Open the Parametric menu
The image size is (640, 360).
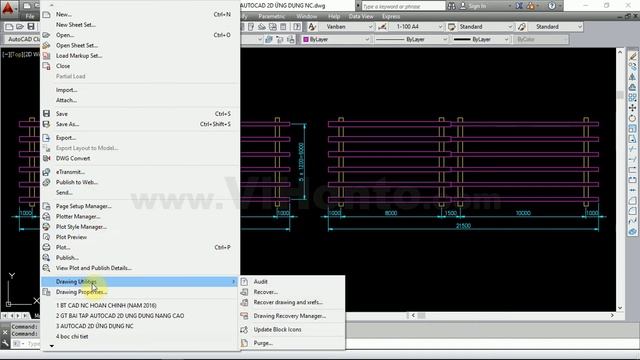click(x=272, y=16)
